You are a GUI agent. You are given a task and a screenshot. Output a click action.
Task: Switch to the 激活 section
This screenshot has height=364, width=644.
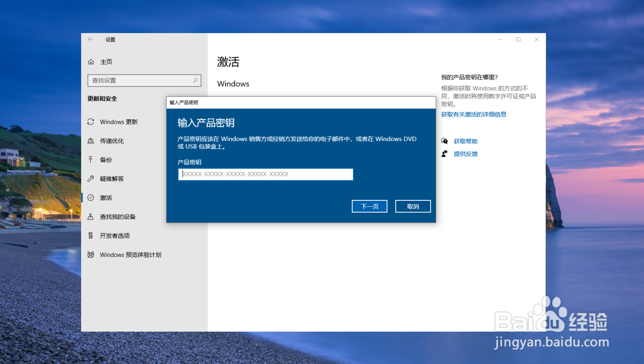pyautogui.click(x=106, y=197)
